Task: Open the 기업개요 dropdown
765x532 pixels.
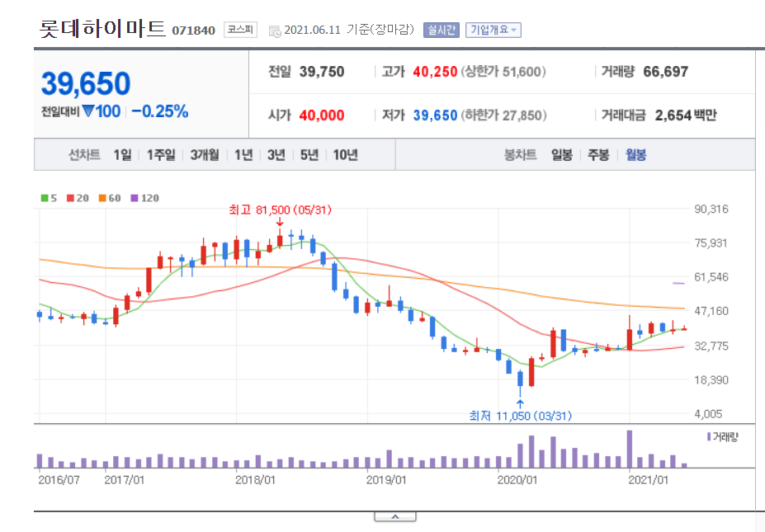Action: pyautogui.click(x=493, y=31)
